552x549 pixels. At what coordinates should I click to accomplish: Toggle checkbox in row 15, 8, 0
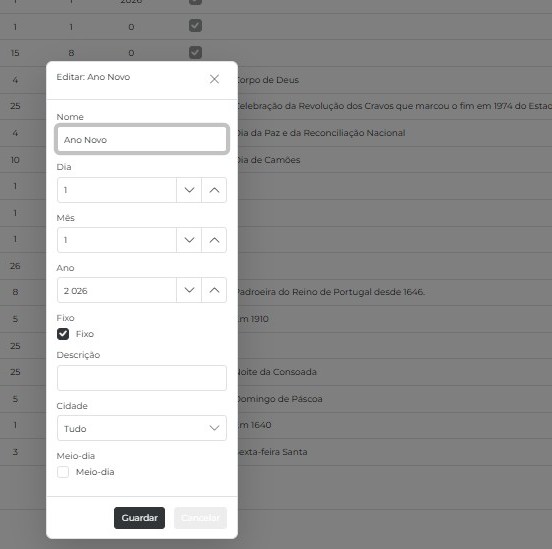[x=195, y=53]
